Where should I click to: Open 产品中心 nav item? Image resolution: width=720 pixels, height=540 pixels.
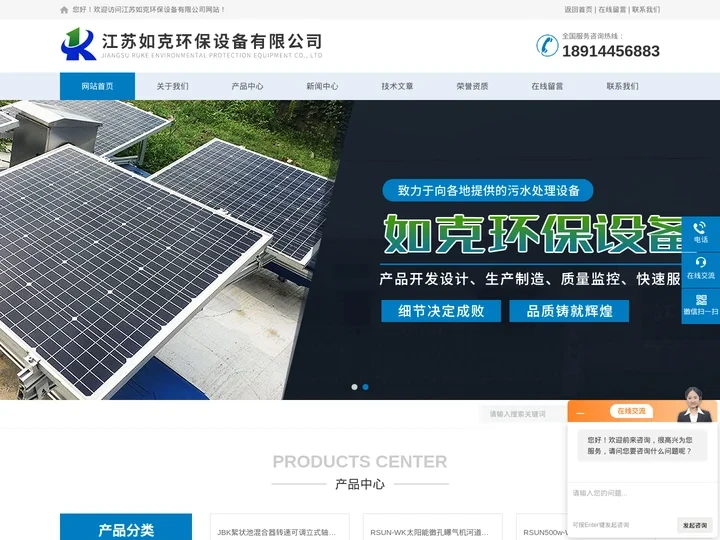tap(248, 86)
